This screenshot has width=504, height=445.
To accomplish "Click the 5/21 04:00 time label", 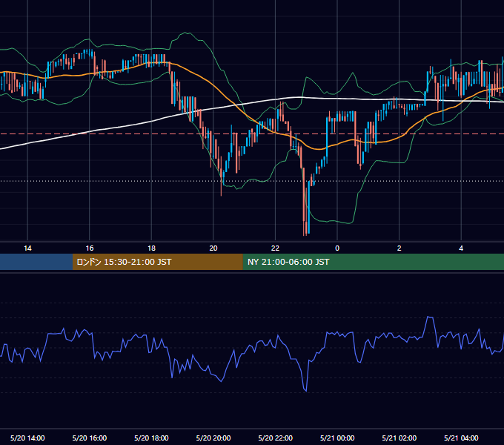I will point(461,438).
